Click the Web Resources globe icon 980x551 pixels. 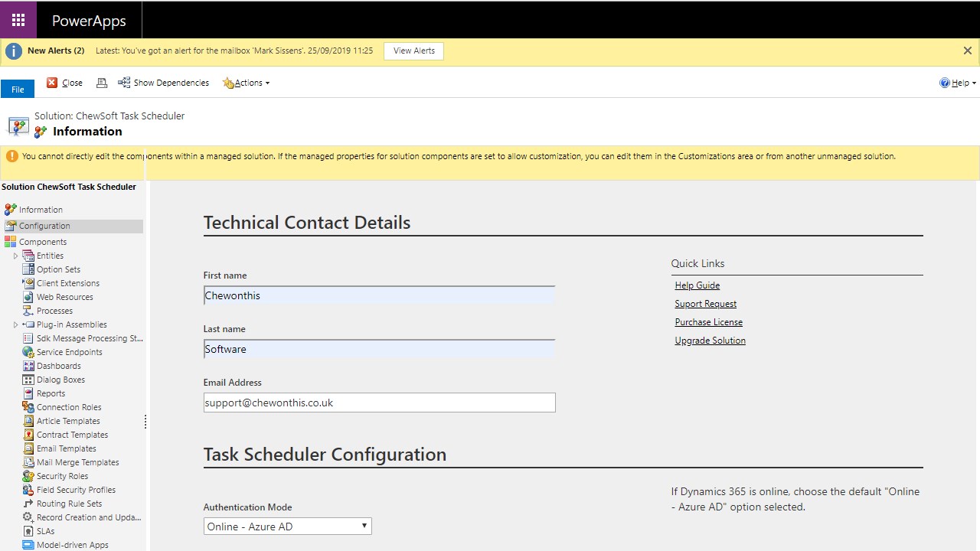(x=28, y=297)
